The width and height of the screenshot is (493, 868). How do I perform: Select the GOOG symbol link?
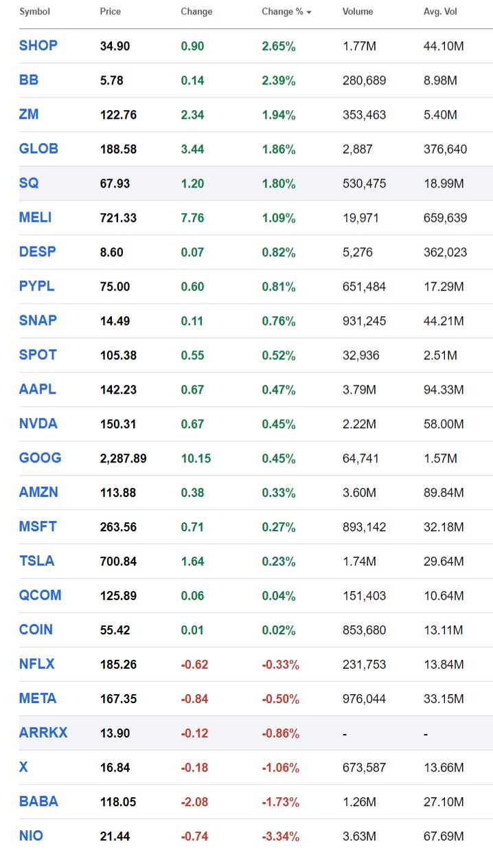[x=40, y=458]
